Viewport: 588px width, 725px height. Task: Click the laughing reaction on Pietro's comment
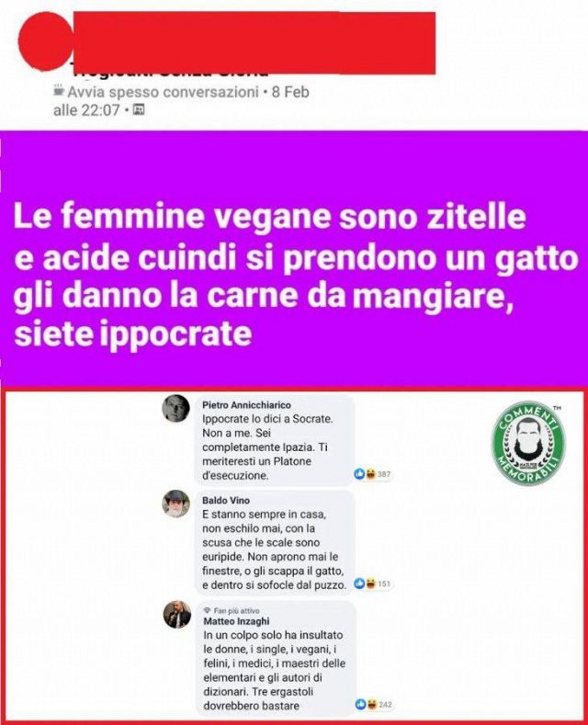[370, 474]
